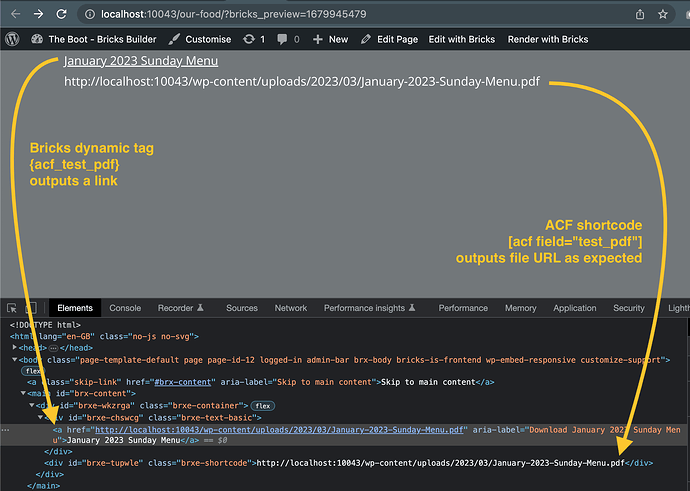
Task: Switch to the Console tab
Action: pos(125,308)
